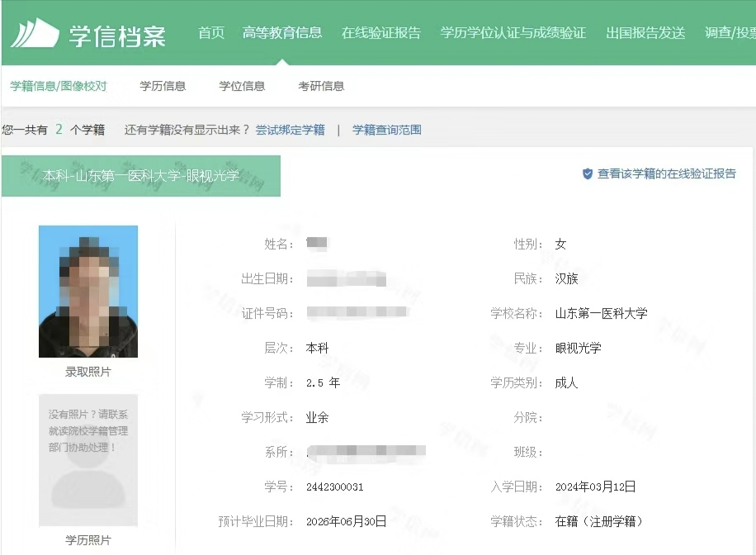Screen dimensions: 756x555
Task: Click the 层次 value 本科
Action: point(317,349)
